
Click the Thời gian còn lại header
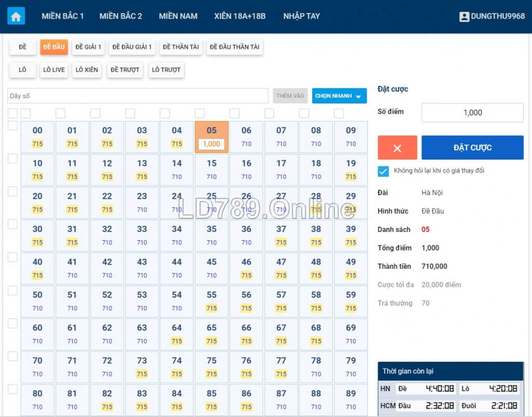pos(450,371)
